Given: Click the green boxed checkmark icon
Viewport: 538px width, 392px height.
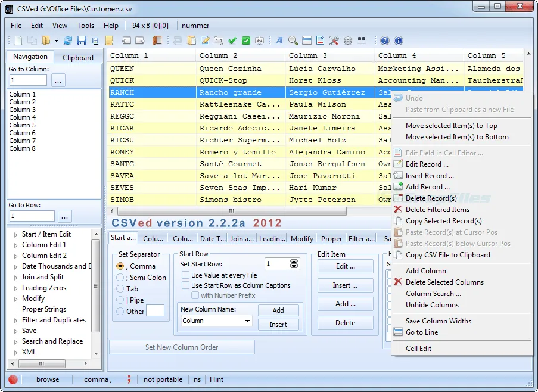Looking at the screenshot, I should [246, 41].
